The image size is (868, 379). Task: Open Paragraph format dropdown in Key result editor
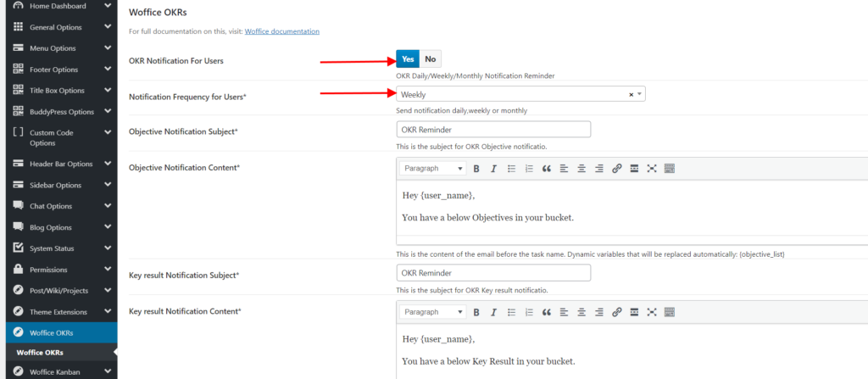coord(432,312)
